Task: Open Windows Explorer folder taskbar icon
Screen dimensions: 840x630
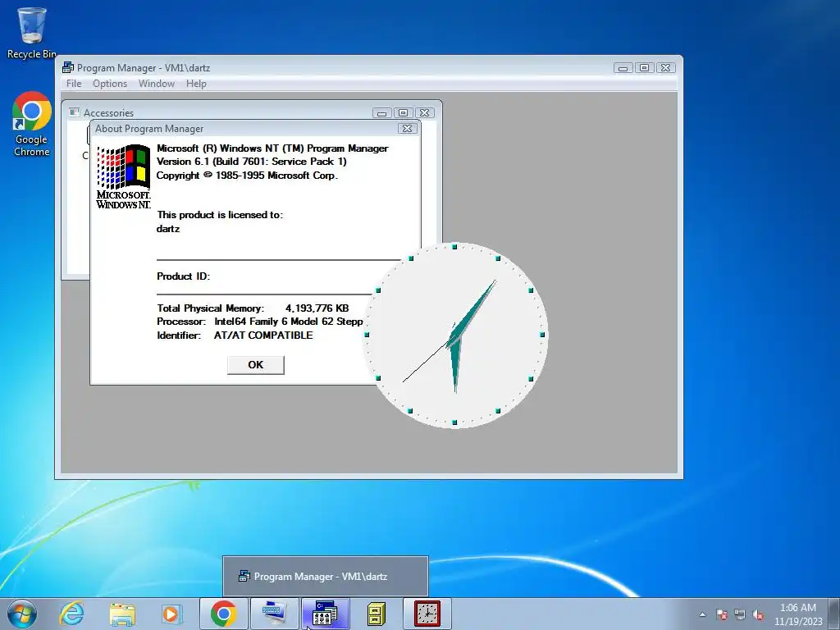Action: point(122,614)
